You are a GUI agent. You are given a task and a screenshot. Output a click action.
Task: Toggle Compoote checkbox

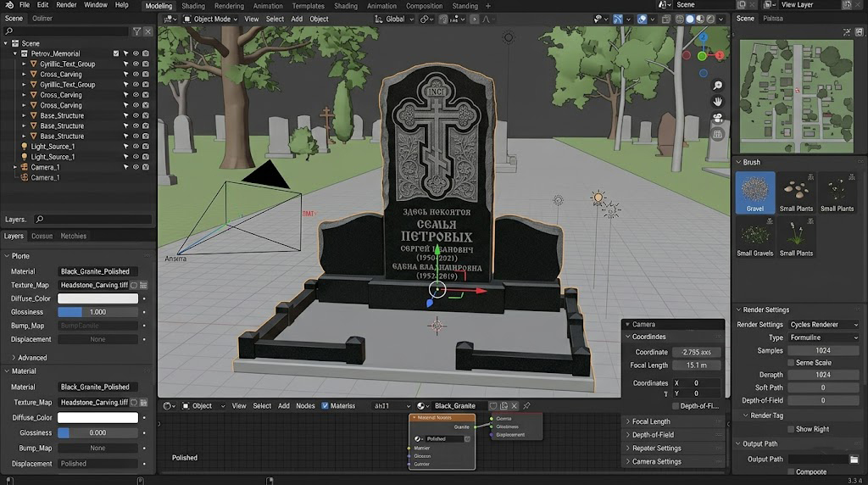(x=791, y=471)
